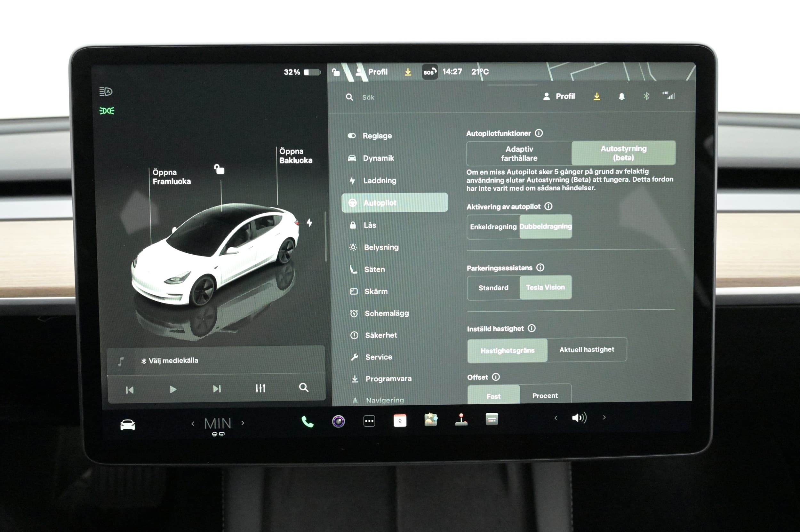Tap the car controls icon
The width and height of the screenshot is (800, 532).
tap(128, 425)
